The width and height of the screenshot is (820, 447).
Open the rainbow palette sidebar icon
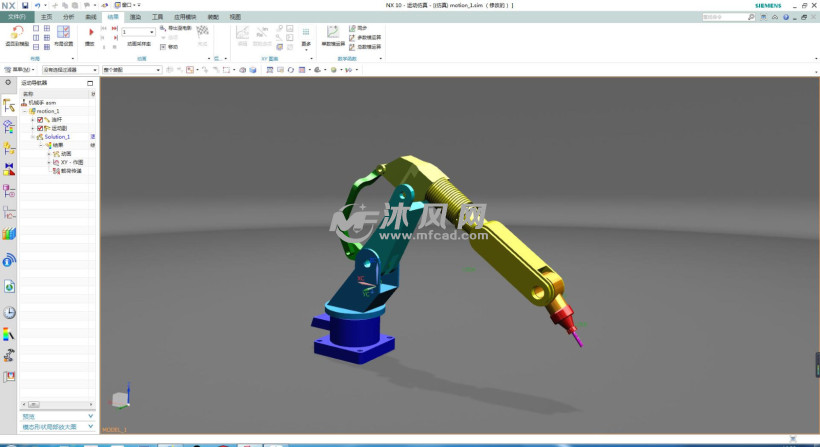10,334
